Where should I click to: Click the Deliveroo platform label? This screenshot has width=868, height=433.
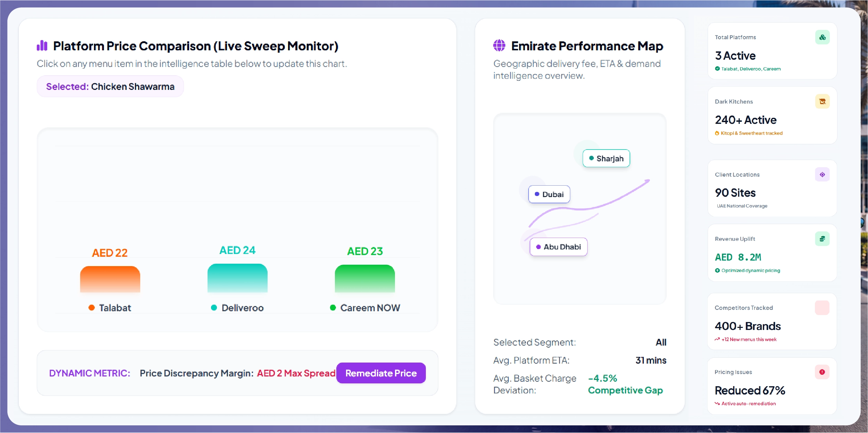[243, 308]
